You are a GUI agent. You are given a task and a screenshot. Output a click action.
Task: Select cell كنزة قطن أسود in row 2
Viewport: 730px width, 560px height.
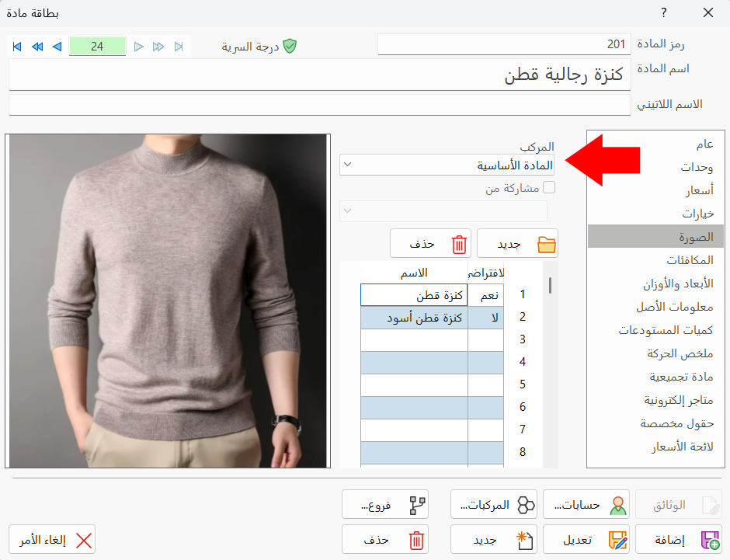pos(414,318)
